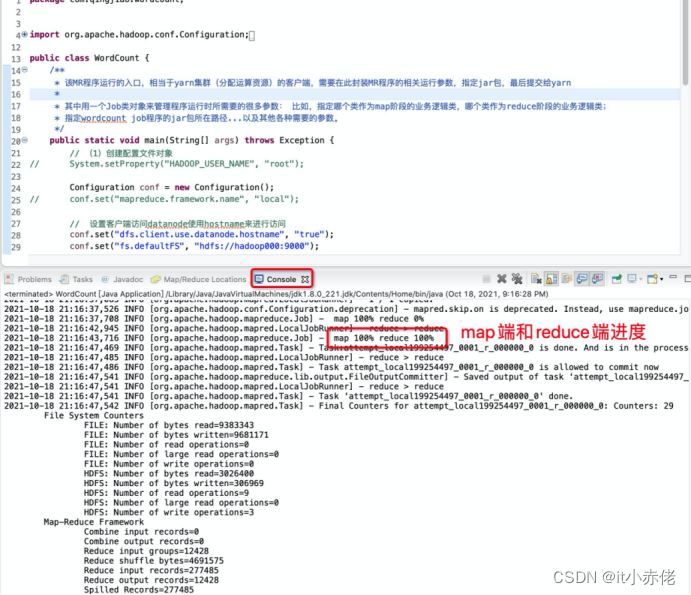The image size is (691, 595).
Task: Close the Console tab with X
Action: 305,279
